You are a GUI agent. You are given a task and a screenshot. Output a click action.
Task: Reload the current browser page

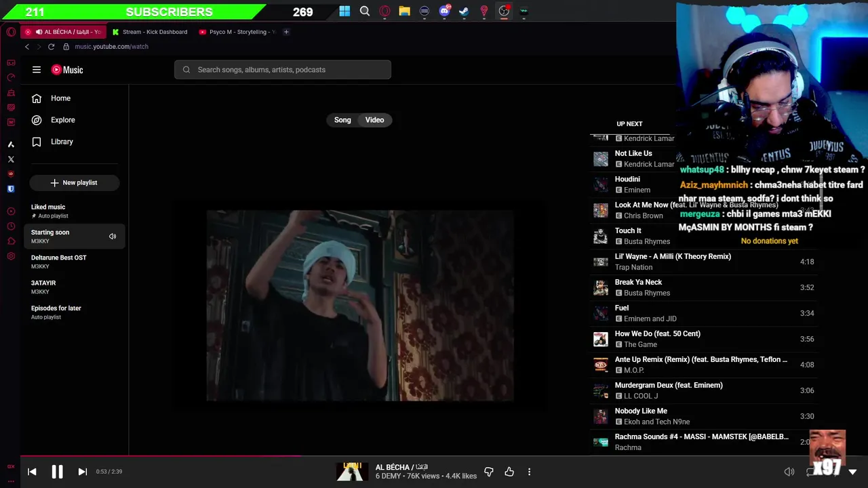pos(51,47)
